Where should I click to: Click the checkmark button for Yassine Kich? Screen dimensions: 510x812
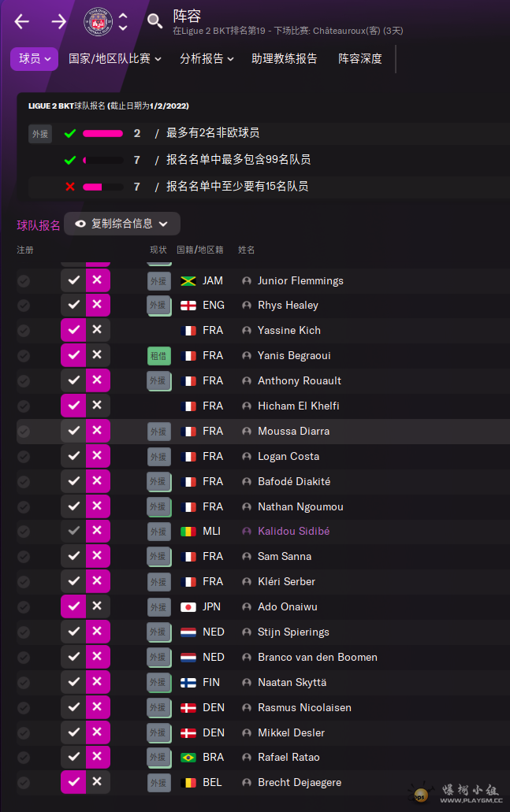coord(73,330)
